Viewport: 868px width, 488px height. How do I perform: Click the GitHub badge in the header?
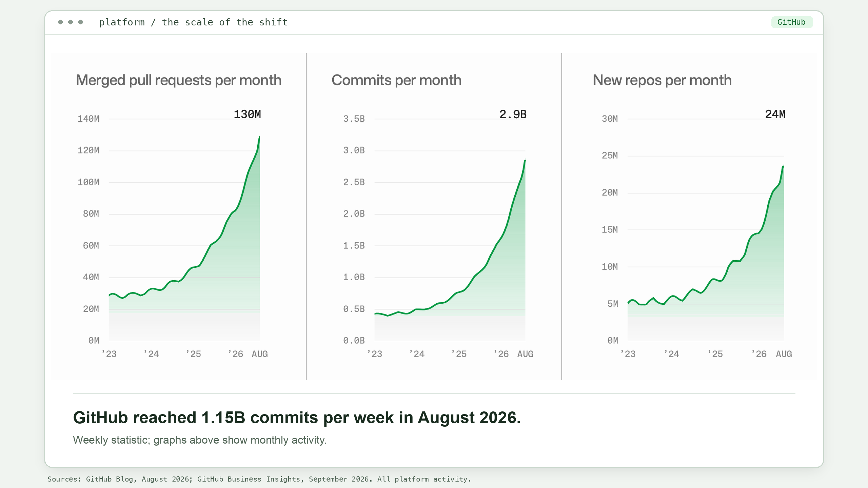(x=791, y=22)
